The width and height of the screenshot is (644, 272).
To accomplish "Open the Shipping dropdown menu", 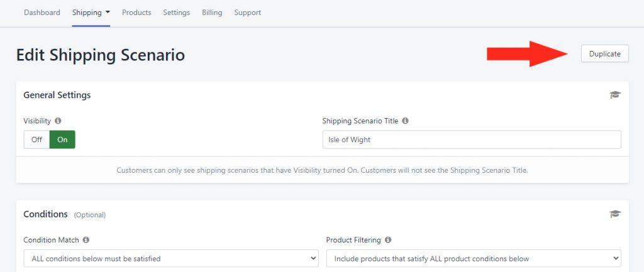I will coord(91,13).
